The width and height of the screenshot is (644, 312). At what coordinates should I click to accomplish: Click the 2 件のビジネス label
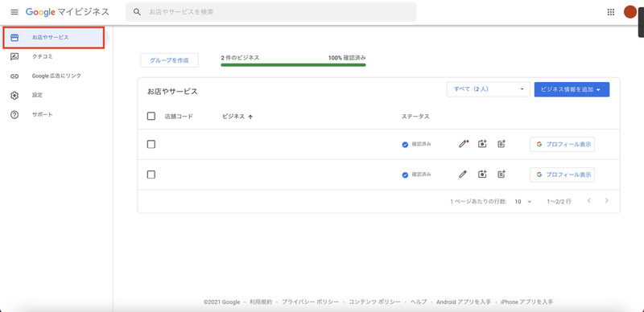click(240, 58)
